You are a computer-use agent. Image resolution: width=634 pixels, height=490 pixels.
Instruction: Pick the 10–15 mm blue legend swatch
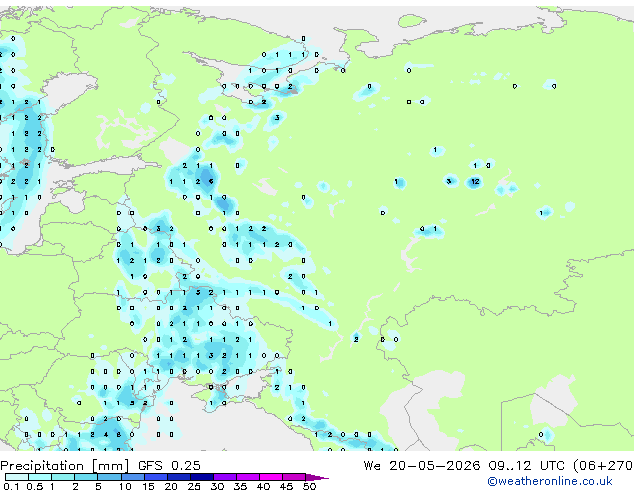coord(132,477)
